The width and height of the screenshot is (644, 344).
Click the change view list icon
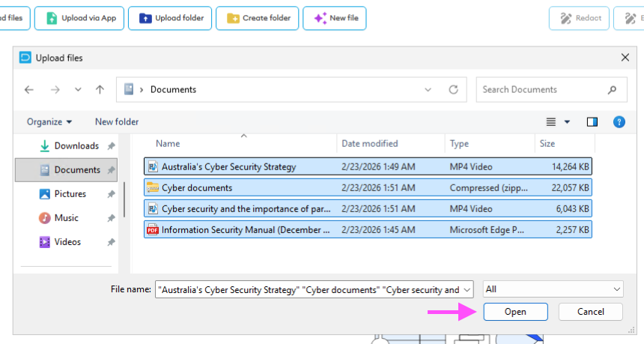click(550, 121)
